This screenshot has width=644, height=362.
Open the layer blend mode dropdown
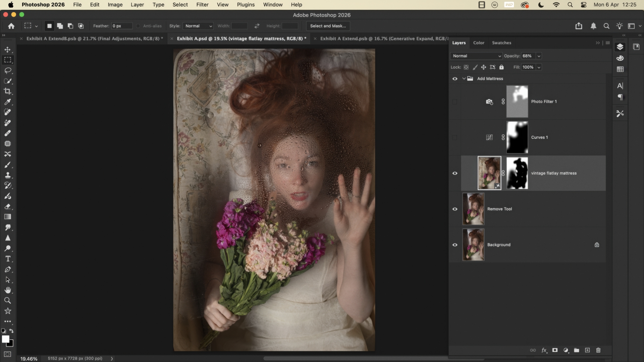click(476, 56)
